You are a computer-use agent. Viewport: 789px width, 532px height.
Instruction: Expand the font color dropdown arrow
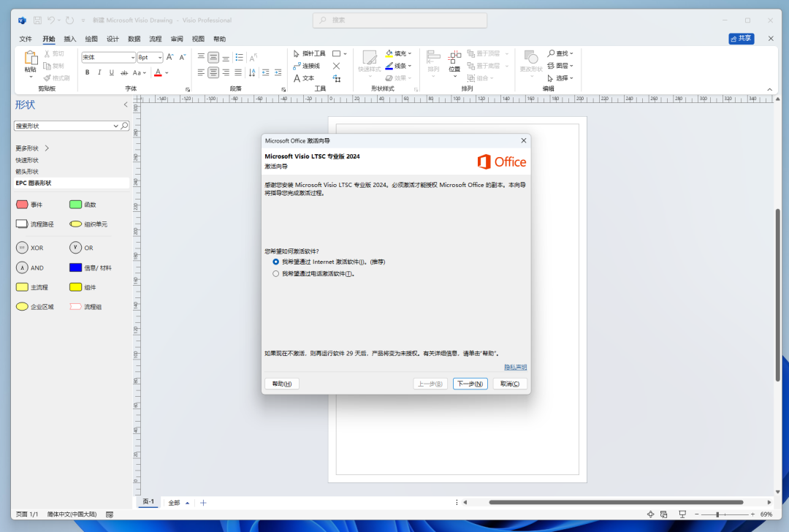(167, 72)
